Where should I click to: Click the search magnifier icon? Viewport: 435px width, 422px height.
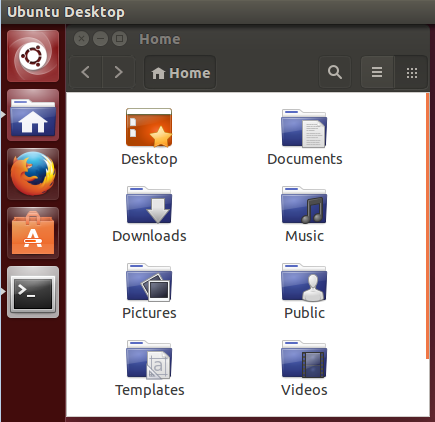tap(335, 72)
